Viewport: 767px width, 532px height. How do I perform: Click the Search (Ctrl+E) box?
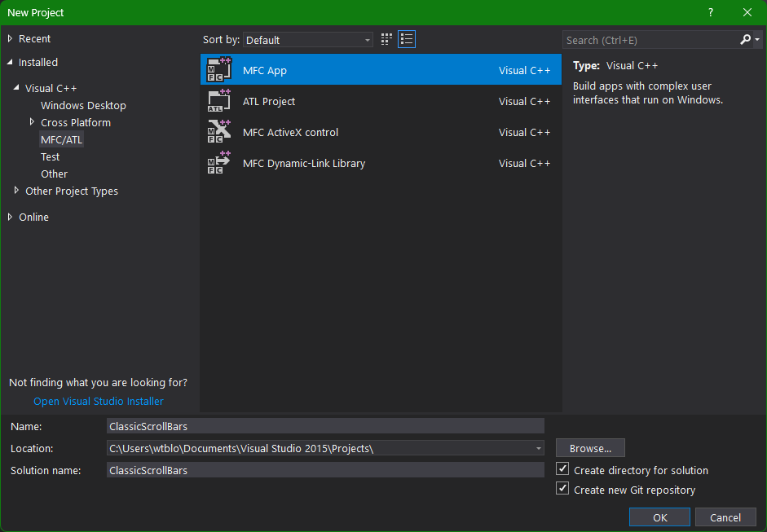coord(650,40)
